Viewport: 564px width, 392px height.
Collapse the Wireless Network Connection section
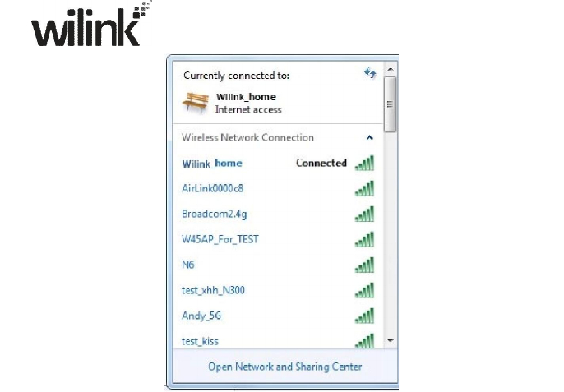click(x=369, y=137)
